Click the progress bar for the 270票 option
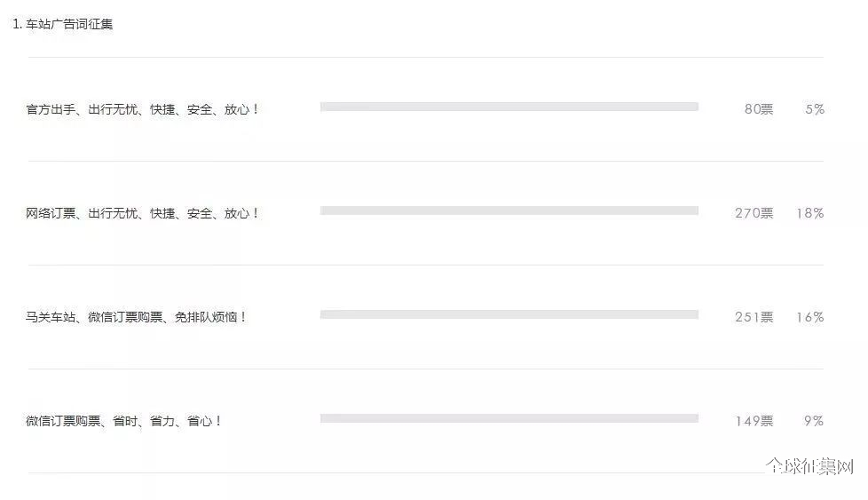Screen dimensions: 868x500 coord(509,210)
